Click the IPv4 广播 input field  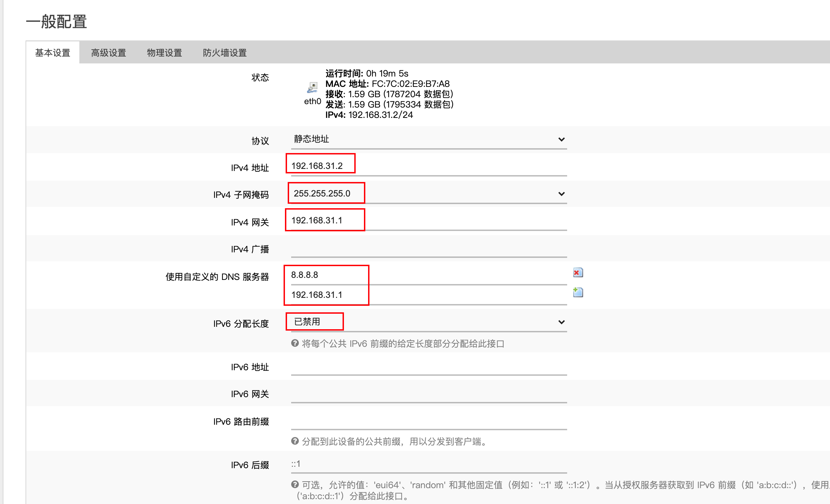(x=429, y=248)
